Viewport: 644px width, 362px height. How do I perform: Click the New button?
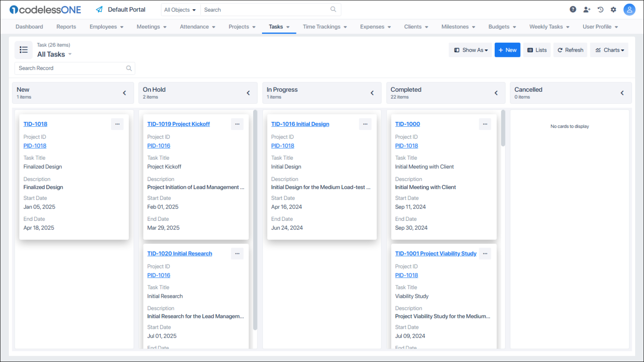(507, 50)
